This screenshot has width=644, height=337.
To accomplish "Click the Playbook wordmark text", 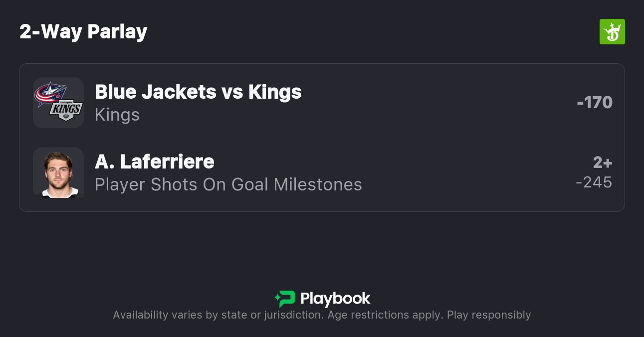I will pos(335,299).
